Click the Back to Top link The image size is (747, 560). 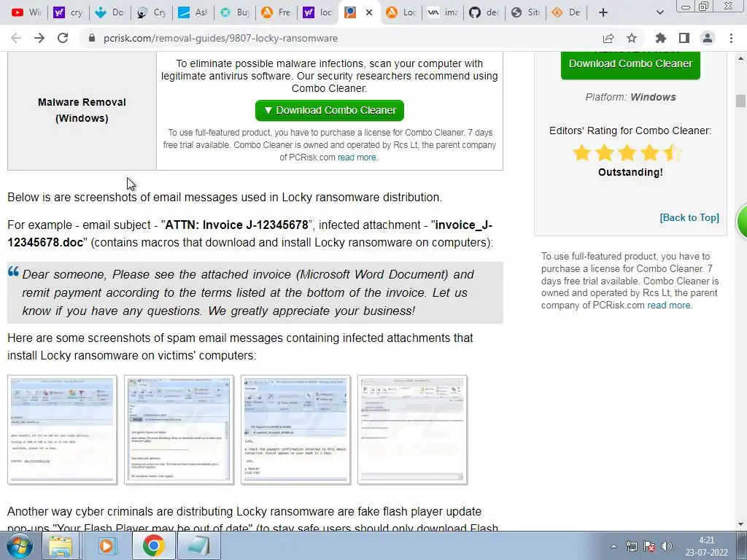(x=689, y=217)
